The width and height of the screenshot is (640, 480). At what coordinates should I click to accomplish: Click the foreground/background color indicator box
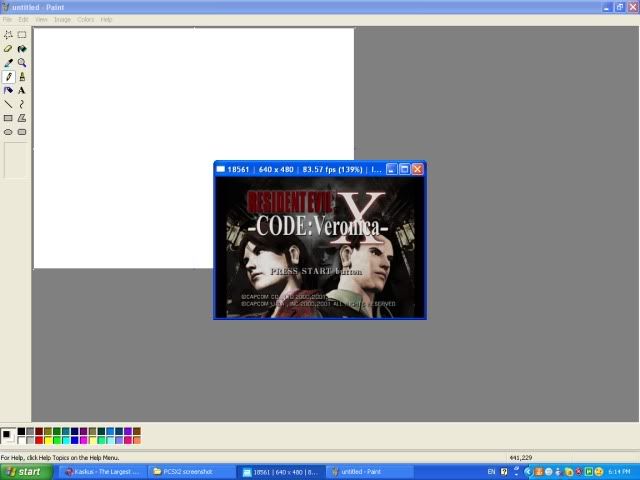coord(8,436)
